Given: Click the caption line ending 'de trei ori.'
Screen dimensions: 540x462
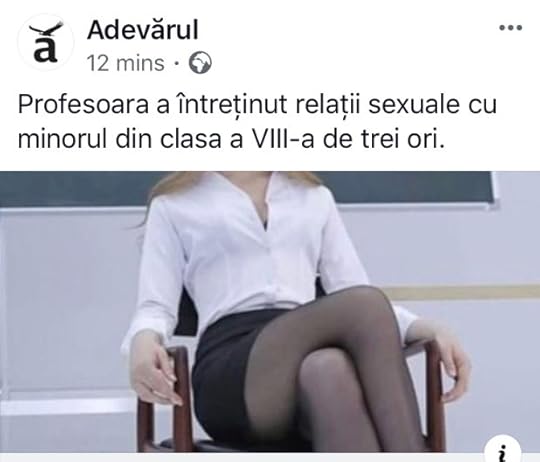Looking at the screenshot, I should (x=231, y=139).
